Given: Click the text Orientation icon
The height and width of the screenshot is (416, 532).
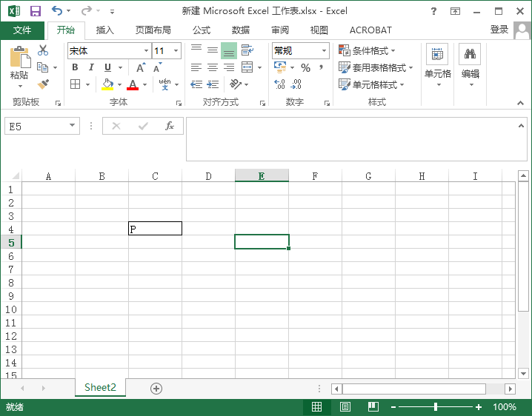Looking at the screenshot, I should pos(236,84).
